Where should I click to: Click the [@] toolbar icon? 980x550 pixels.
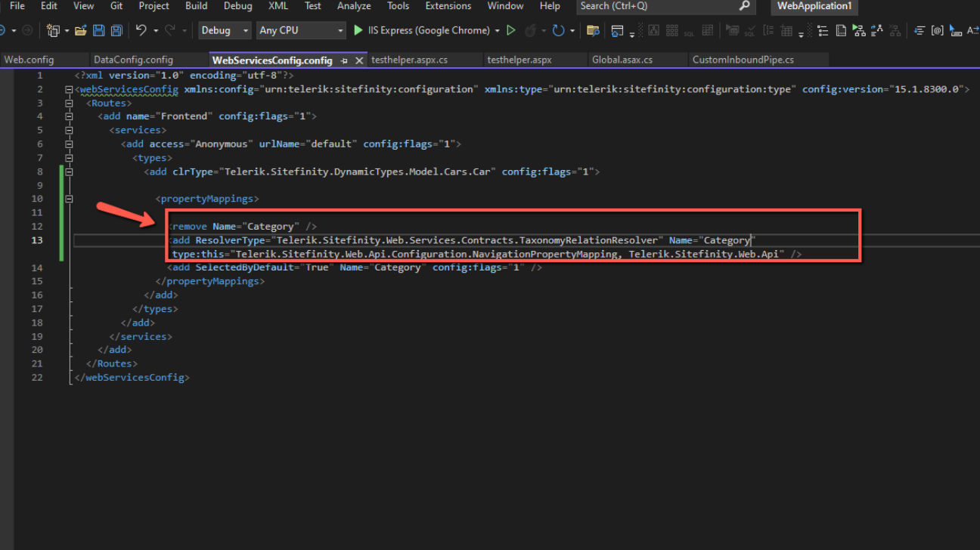click(937, 30)
